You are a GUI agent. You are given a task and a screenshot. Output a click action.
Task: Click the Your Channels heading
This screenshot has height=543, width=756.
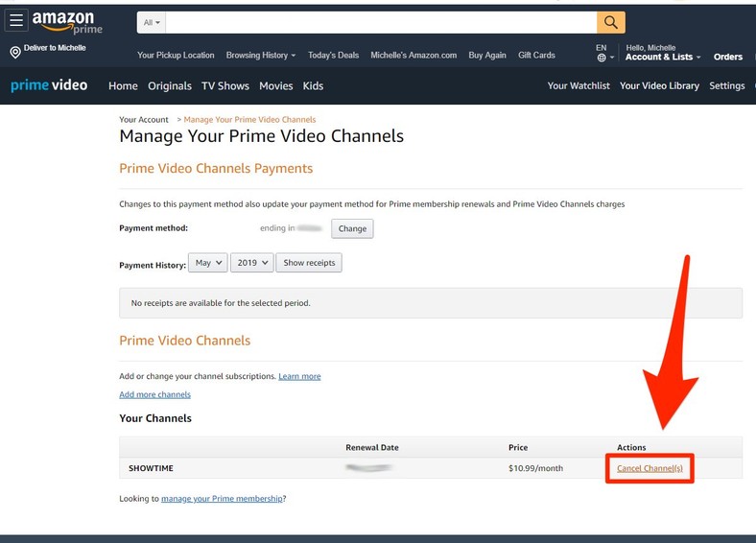(x=155, y=418)
